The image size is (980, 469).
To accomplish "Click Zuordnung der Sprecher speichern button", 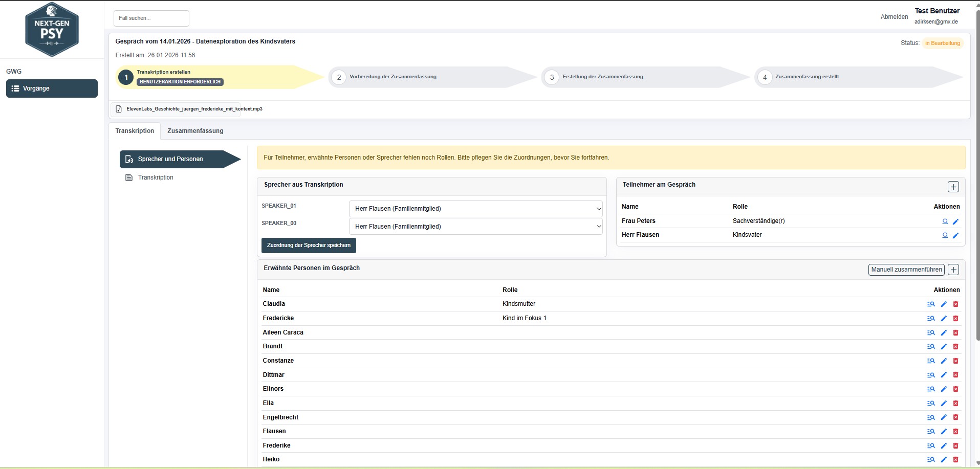I will point(309,245).
